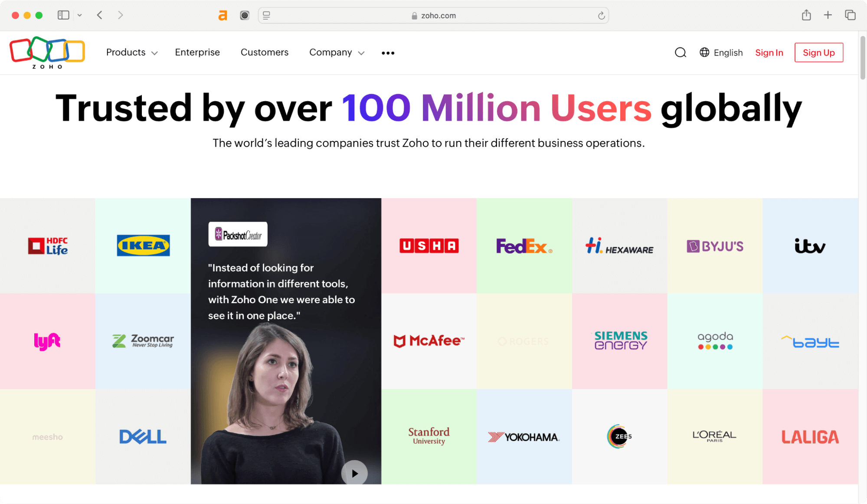Click the L'Oréal Paris logo tile
Screen dimensions: 867x504
tap(715, 437)
